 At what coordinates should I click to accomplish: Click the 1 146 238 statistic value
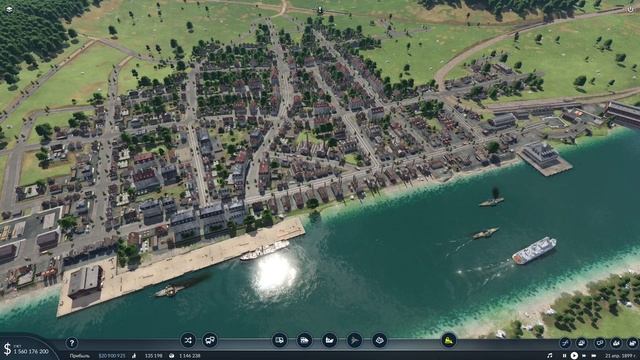[x=190, y=356]
